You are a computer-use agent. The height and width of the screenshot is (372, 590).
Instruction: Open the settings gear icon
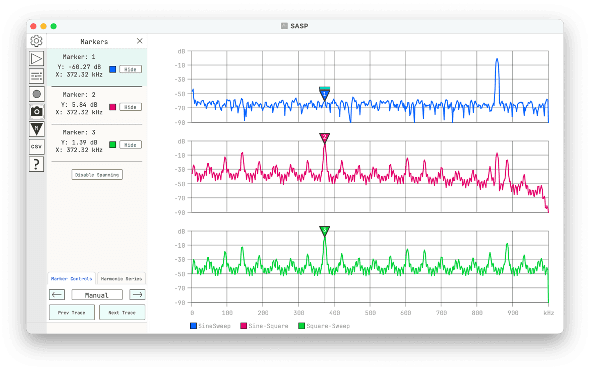point(36,41)
